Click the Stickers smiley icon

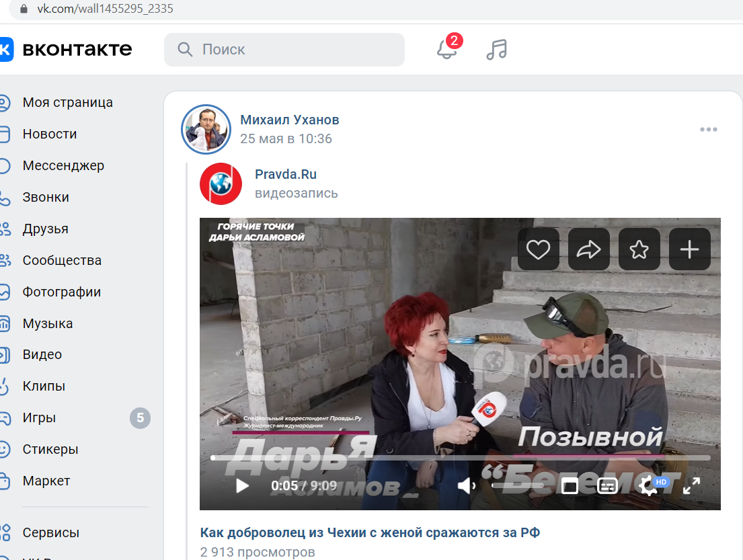[4, 449]
